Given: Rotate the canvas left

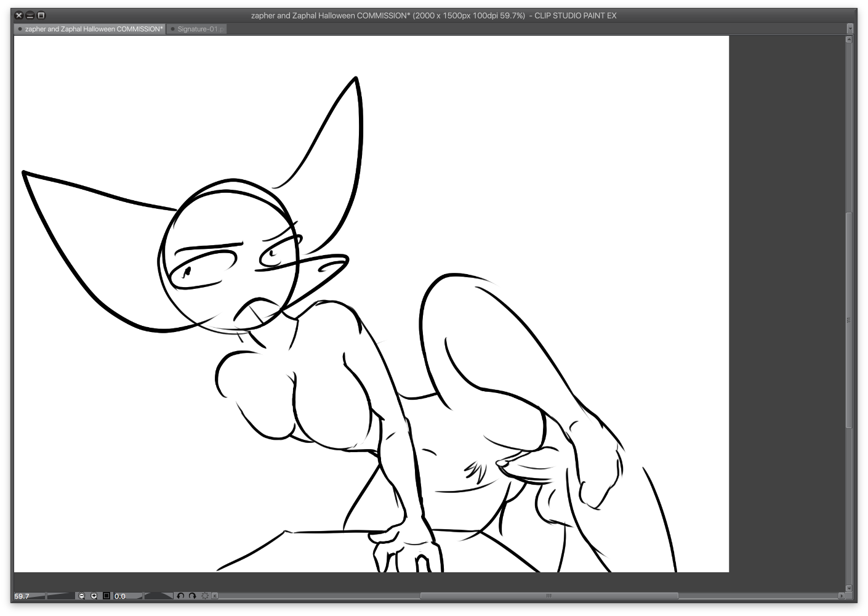Looking at the screenshot, I should (x=181, y=596).
